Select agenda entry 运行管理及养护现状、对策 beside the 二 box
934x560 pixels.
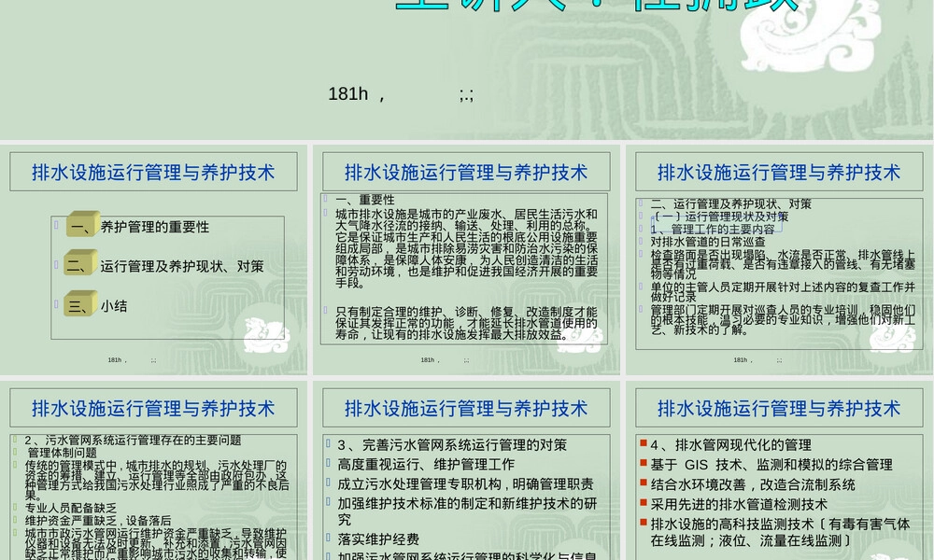182,267
